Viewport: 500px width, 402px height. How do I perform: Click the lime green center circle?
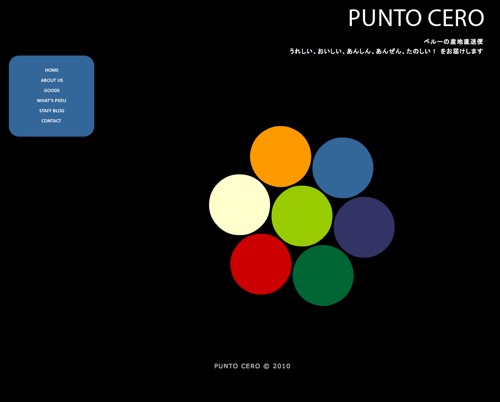point(302,216)
